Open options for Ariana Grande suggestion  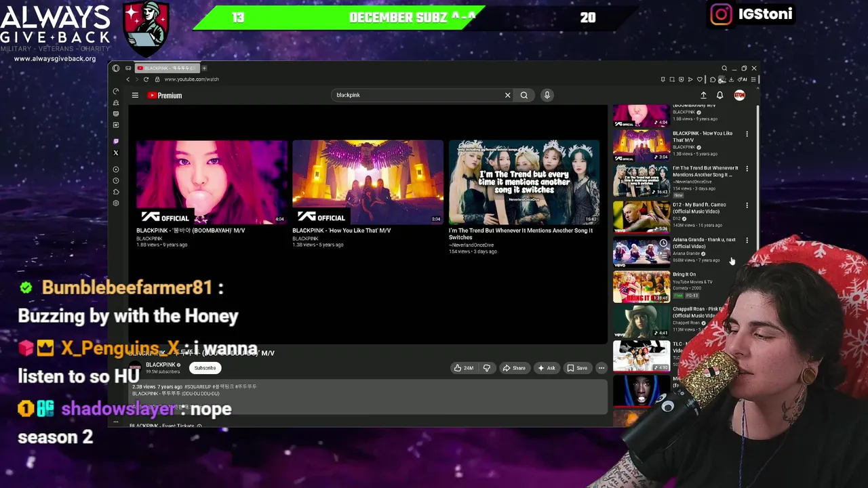(x=747, y=240)
